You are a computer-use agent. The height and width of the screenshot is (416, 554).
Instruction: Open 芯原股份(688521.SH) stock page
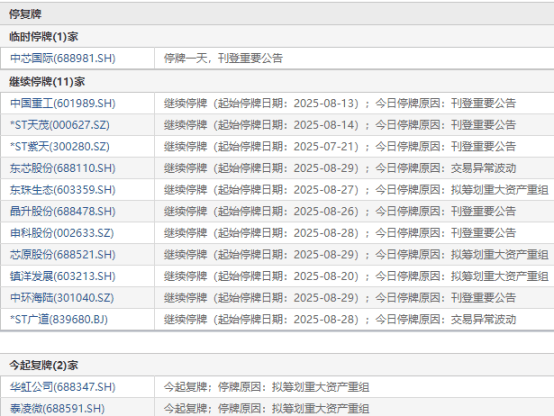coord(63,254)
